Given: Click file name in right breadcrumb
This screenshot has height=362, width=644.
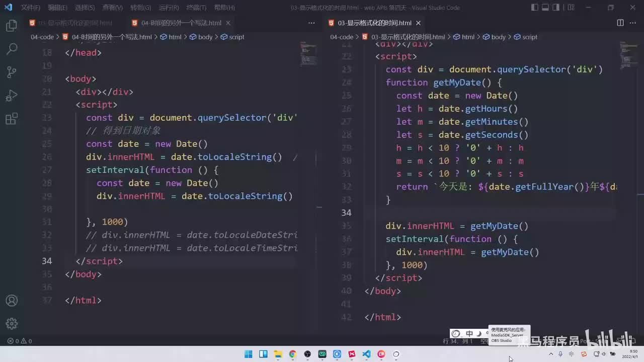Looking at the screenshot, I should (x=408, y=37).
